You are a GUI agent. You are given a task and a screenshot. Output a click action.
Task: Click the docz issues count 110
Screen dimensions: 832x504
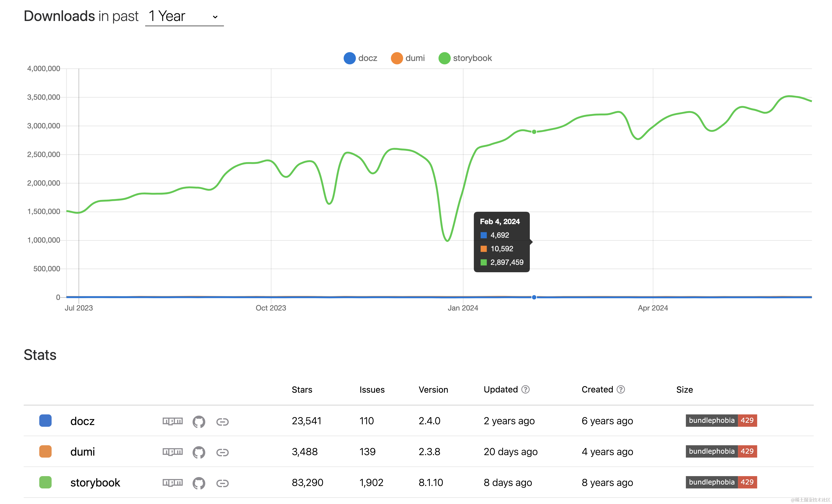click(x=367, y=421)
